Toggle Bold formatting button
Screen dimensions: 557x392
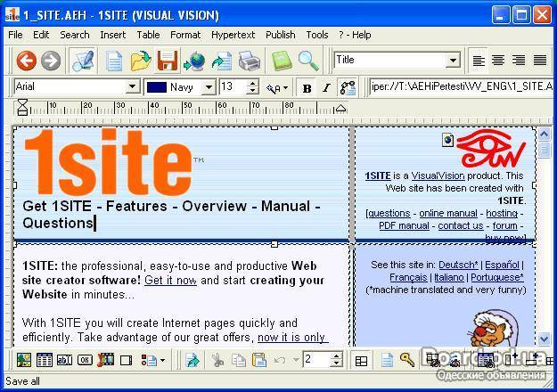click(x=307, y=87)
